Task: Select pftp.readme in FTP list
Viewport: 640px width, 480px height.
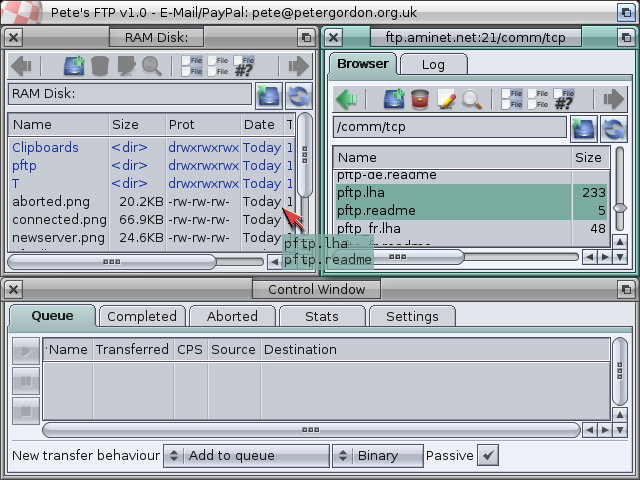Action: pos(471,210)
